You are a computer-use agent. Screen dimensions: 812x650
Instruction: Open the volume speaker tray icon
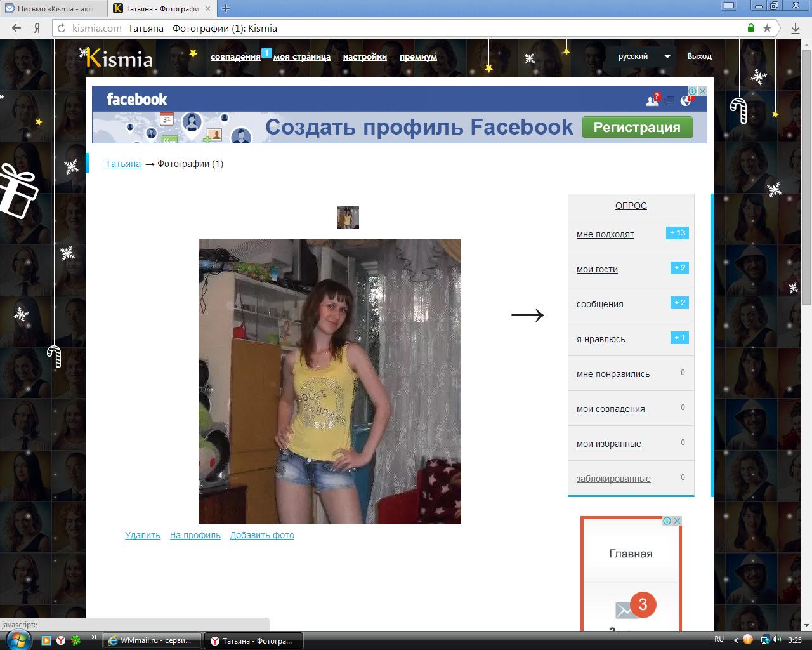(778, 640)
